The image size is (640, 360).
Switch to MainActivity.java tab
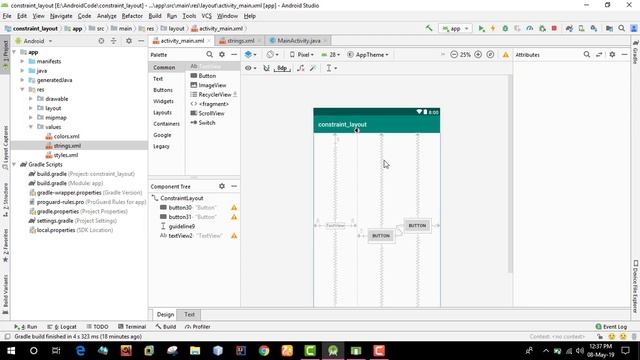[x=298, y=41]
